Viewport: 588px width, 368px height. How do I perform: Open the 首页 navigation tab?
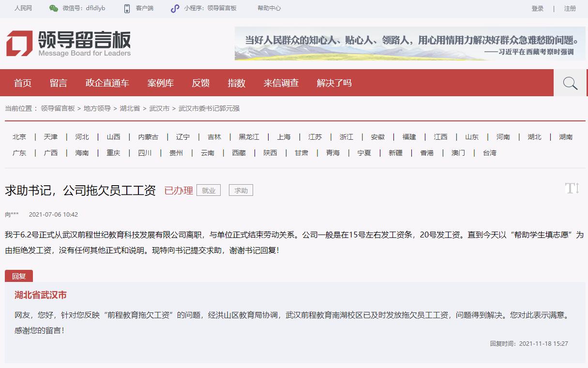click(23, 83)
